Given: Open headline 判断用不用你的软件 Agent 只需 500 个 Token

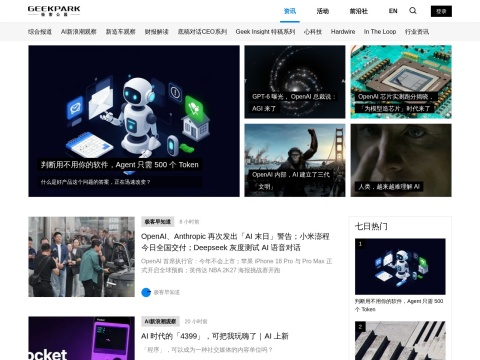Looking at the screenshot, I should coord(119,165).
